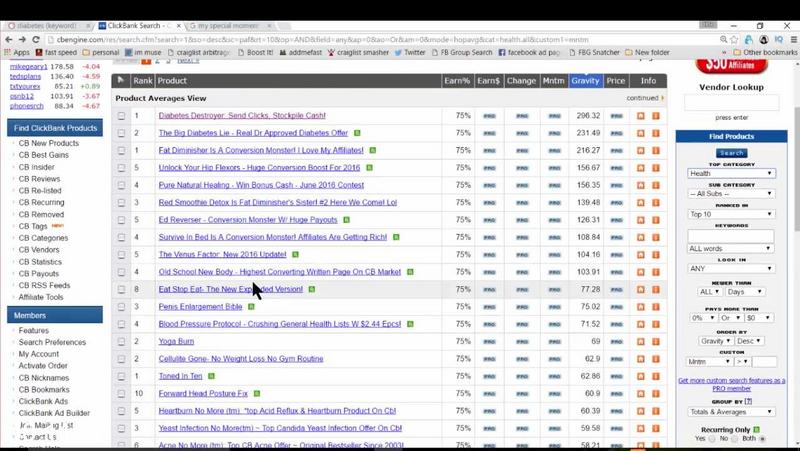Click right orange Info icon in Diabetes Destroyer row
The height and width of the screenshot is (451, 800).
[x=656, y=116]
